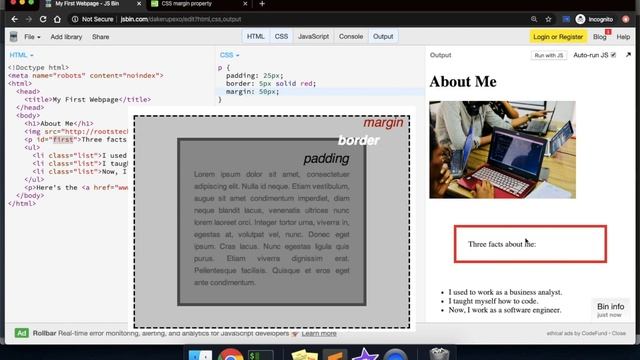640x360 pixels.
Task: Go to the browser home icon
Action: coord(57,19)
